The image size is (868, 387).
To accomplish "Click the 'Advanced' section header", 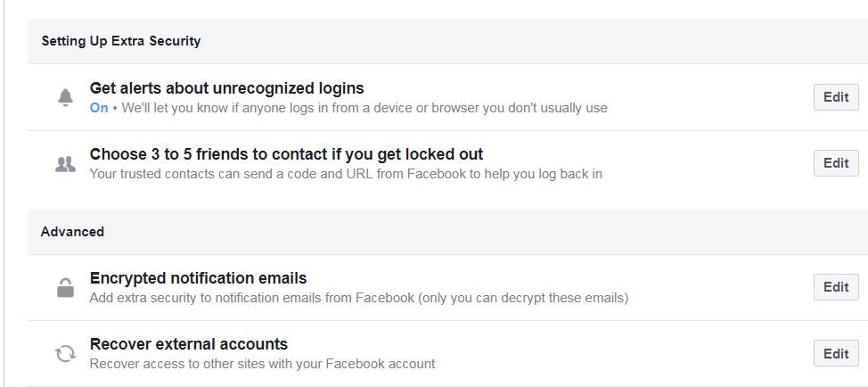I will point(72,232).
